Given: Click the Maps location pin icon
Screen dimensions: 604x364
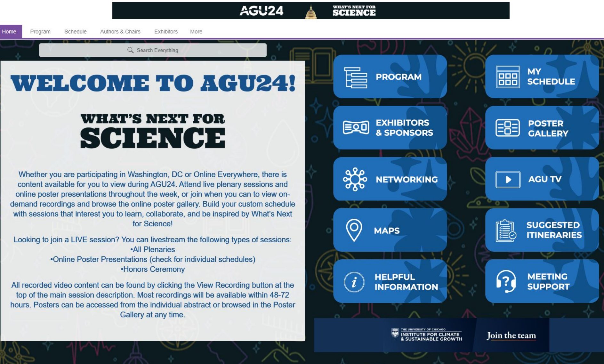Looking at the screenshot, I should (x=354, y=230).
